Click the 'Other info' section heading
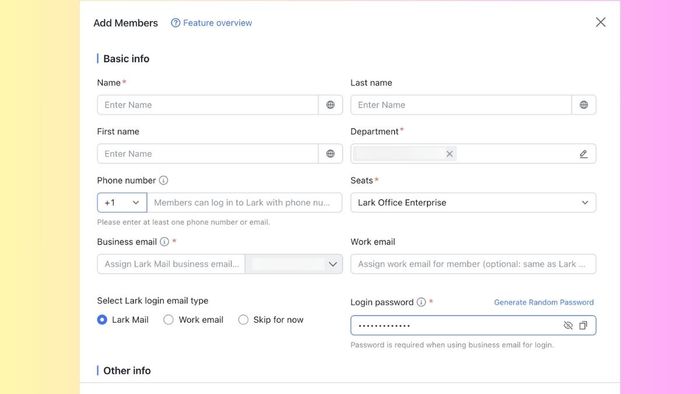The width and height of the screenshot is (700, 394). [127, 371]
